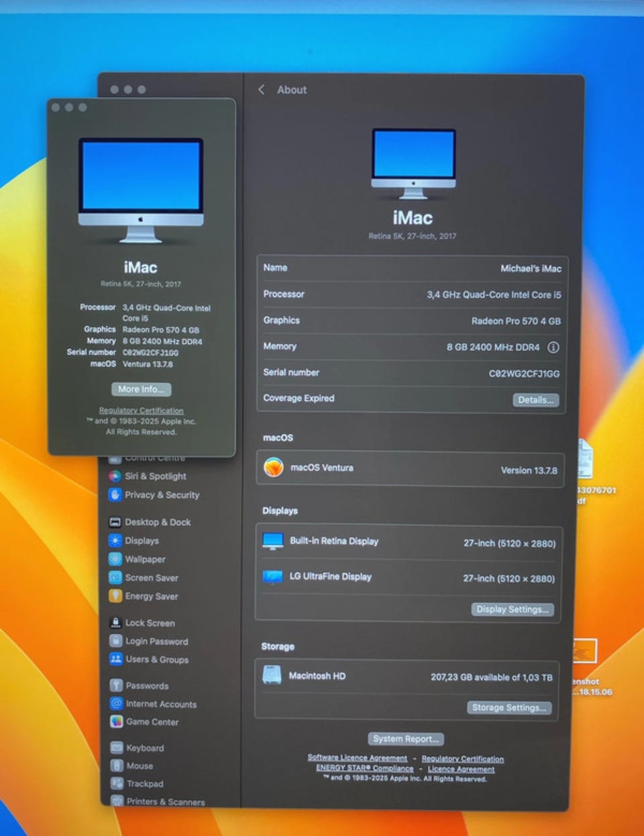
Task: Open Regulatory Certification link in small window
Action: coord(141,411)
